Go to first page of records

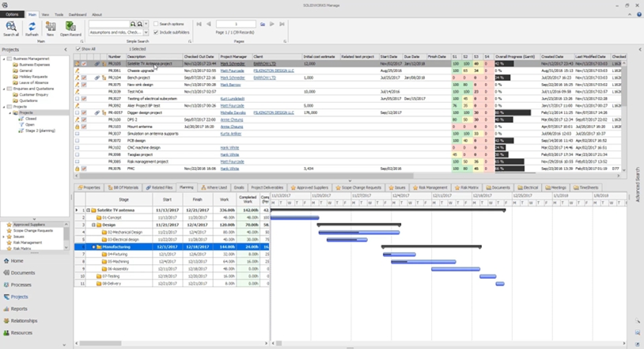[x=199, y=25]
